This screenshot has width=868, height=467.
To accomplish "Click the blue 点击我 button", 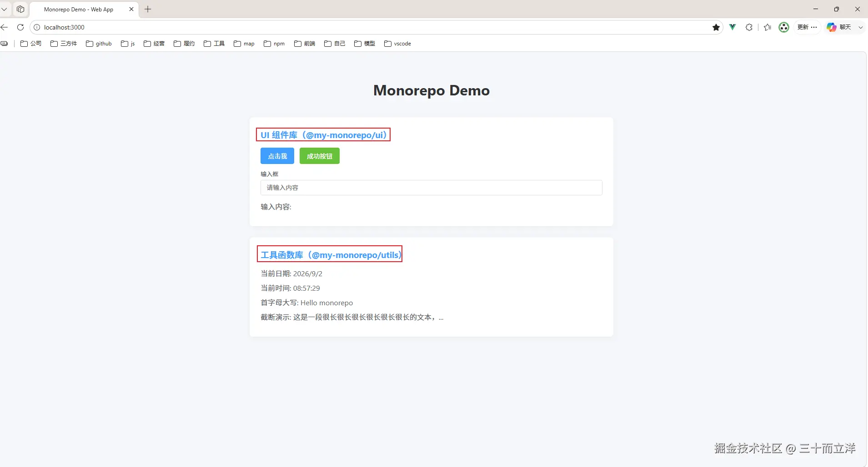I will coord(277,156).
